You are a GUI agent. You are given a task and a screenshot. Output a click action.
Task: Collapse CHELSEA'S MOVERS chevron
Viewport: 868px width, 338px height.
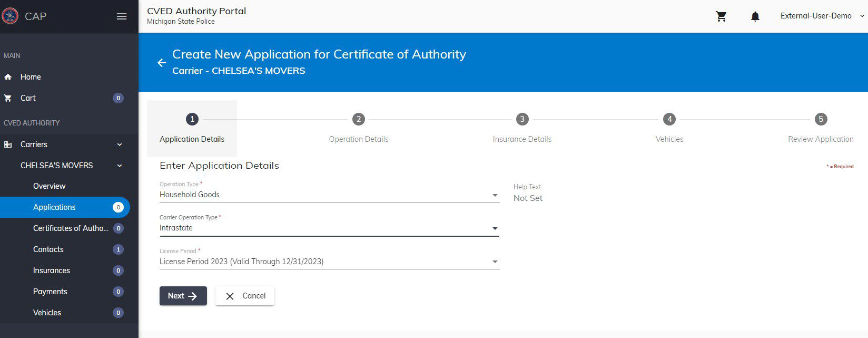coord(120,166)
